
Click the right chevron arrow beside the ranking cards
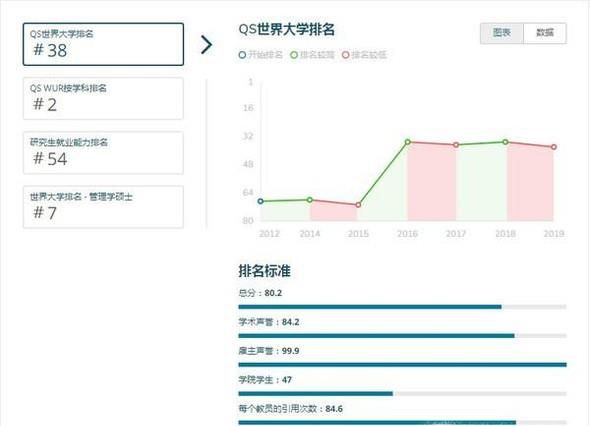click(206, 45)
